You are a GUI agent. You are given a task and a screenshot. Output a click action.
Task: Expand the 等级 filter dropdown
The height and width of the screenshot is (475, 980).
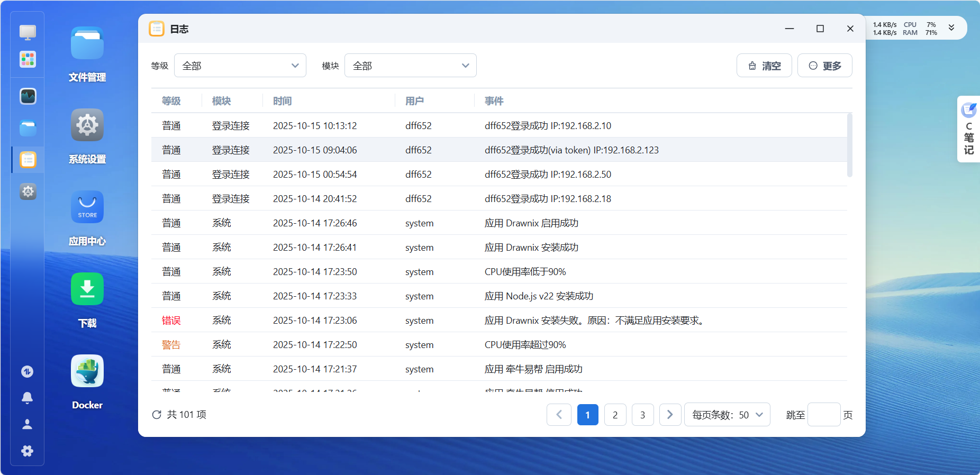[x=240, y=66]
